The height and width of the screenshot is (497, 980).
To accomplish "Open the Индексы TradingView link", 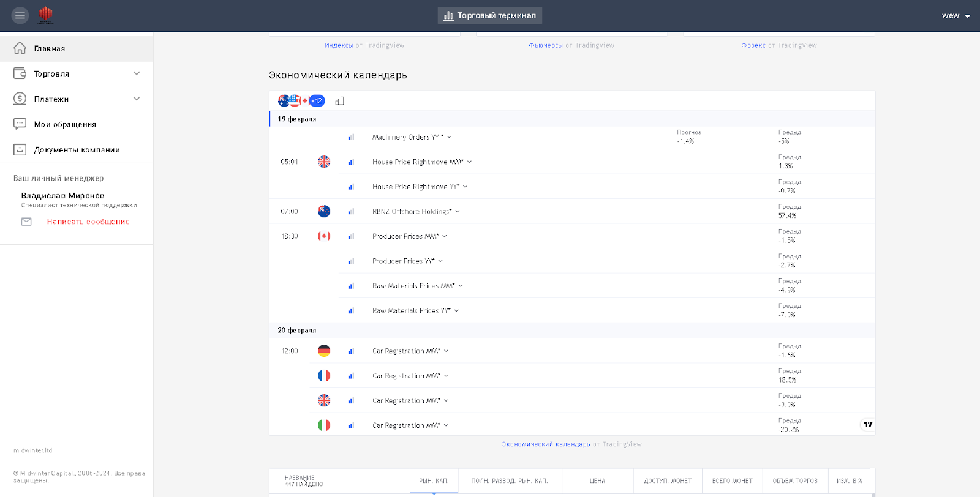I will click(339, 45).
